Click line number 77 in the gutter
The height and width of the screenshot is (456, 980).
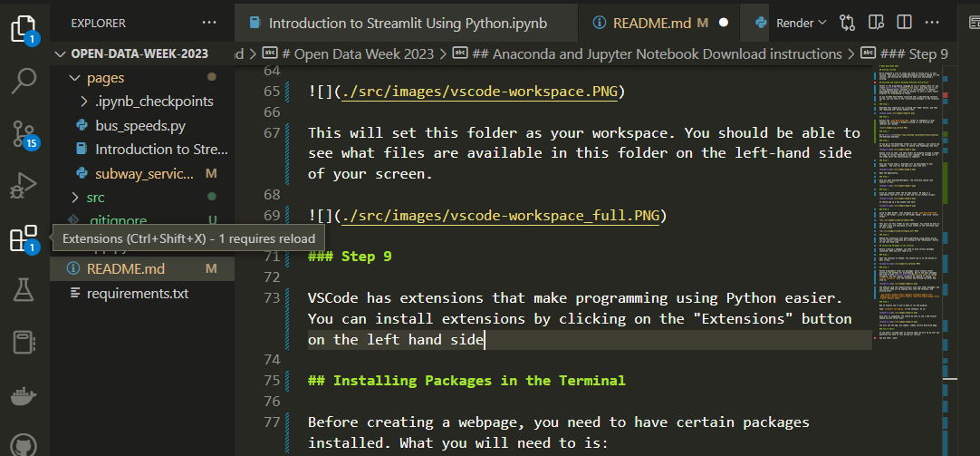(x=272, y=422)
